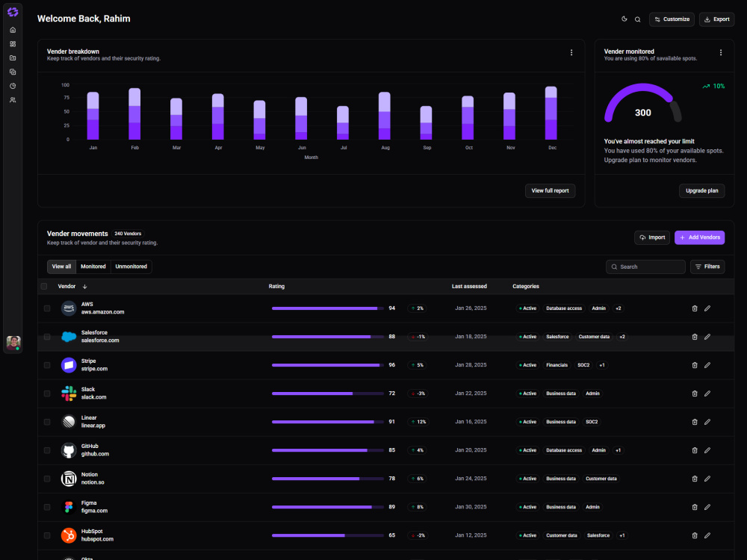This screenshot has width=747, height=560.
Task: Click the Export button
Action: (x=716, y=19)
